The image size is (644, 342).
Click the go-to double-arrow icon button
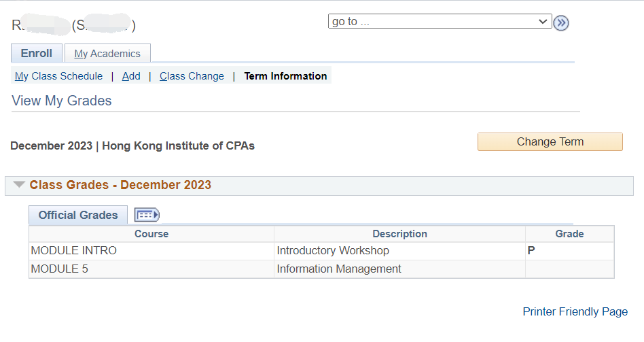coord(560,23)
